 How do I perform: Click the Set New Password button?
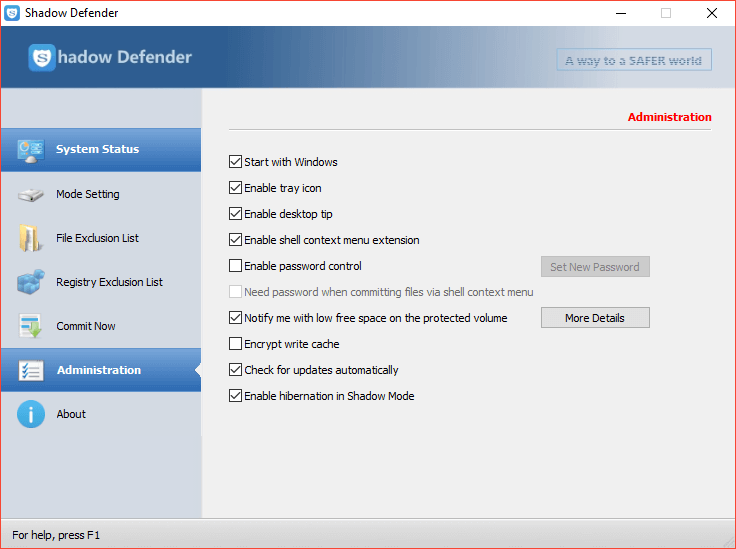click(x=595, y=267)
